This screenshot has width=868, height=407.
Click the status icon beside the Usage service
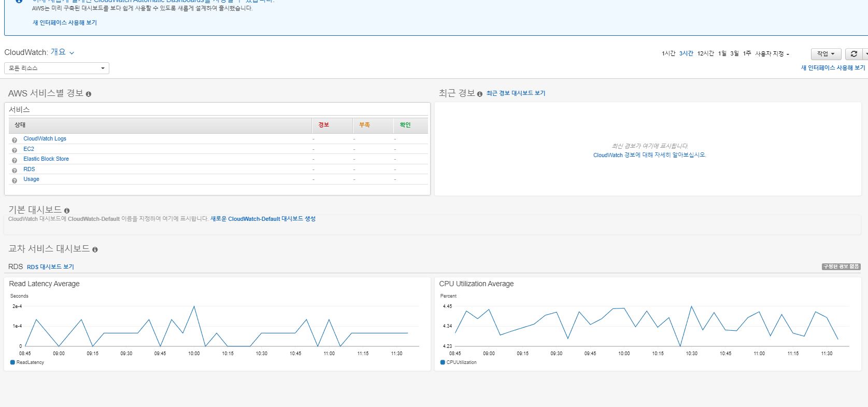tap(15, 180)
